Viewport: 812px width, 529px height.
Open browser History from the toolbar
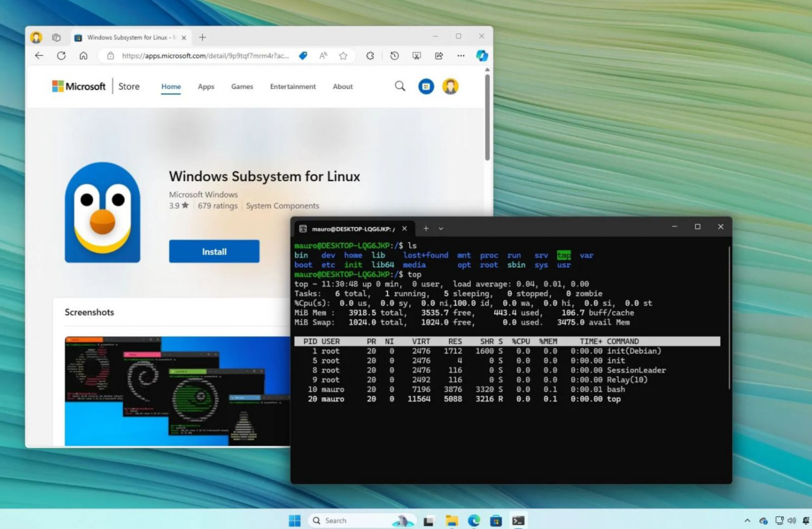pos(395,56)
